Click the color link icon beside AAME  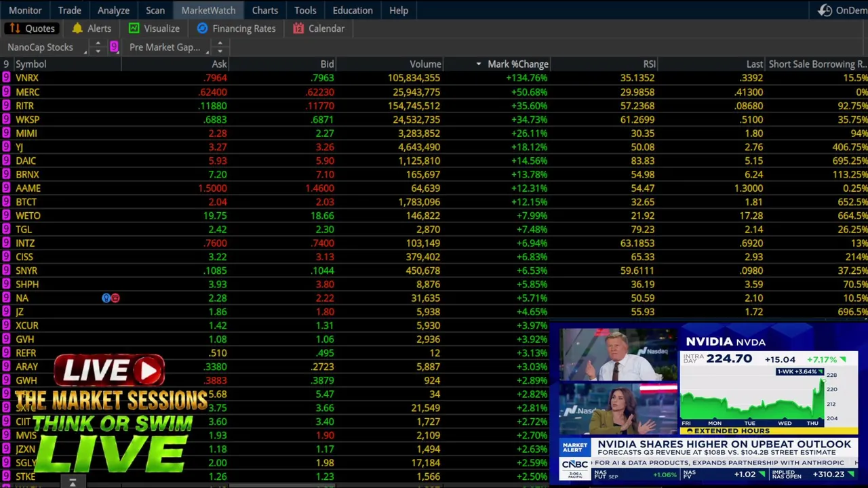(x=6, y=188)
